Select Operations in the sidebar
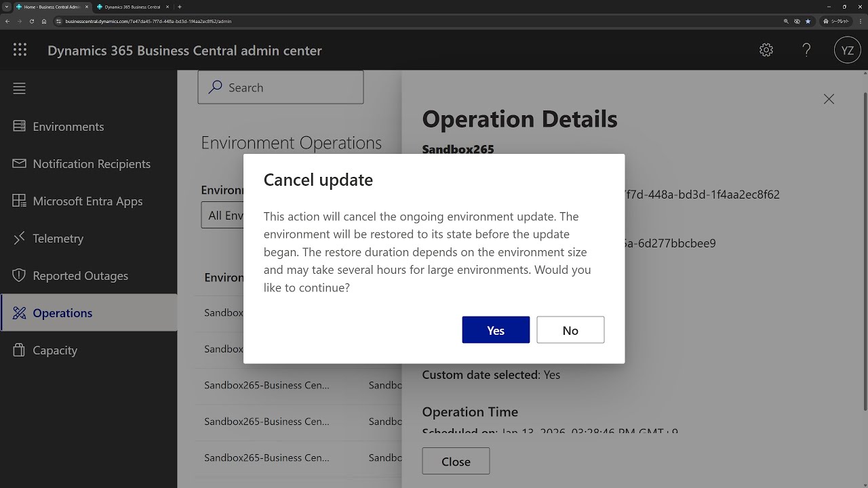 88,312
